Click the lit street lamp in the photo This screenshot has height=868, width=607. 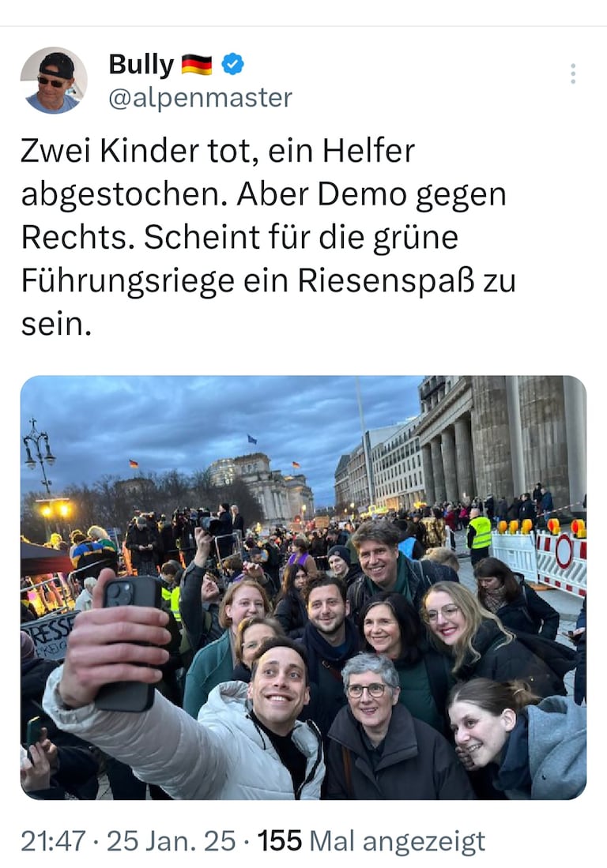55,509
